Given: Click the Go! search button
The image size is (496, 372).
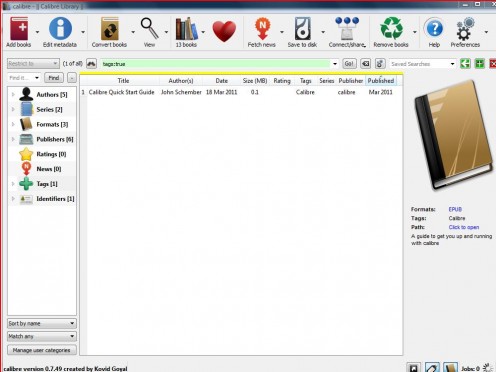Looking at the screenshot, I should (349, 64).
